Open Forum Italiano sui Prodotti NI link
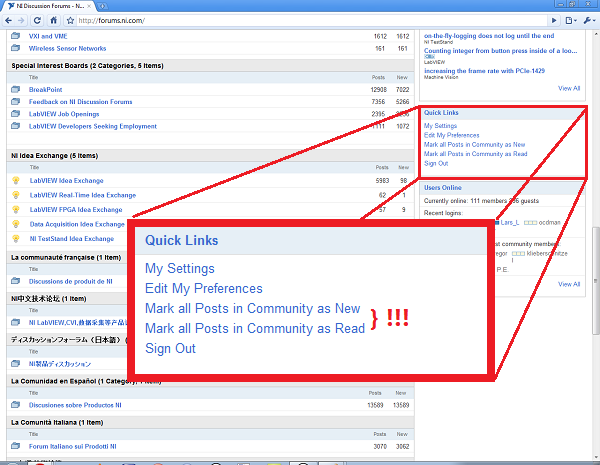Image resolution: width=600 pixels, height=465 pixels. click(73, 446)
